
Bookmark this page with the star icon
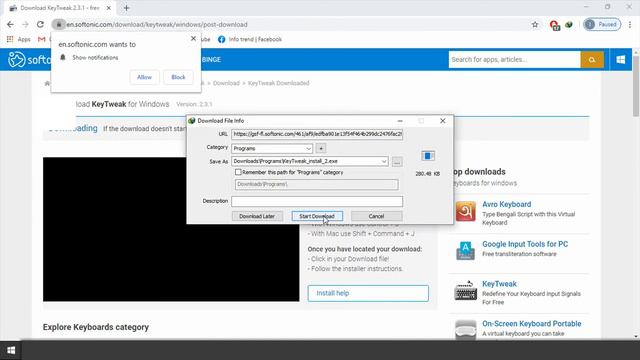(x=535, y=24)
